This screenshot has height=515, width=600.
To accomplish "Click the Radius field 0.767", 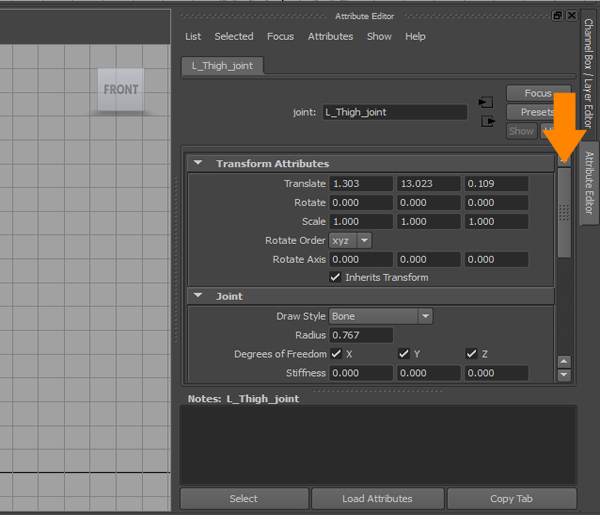I will [361, 335].
